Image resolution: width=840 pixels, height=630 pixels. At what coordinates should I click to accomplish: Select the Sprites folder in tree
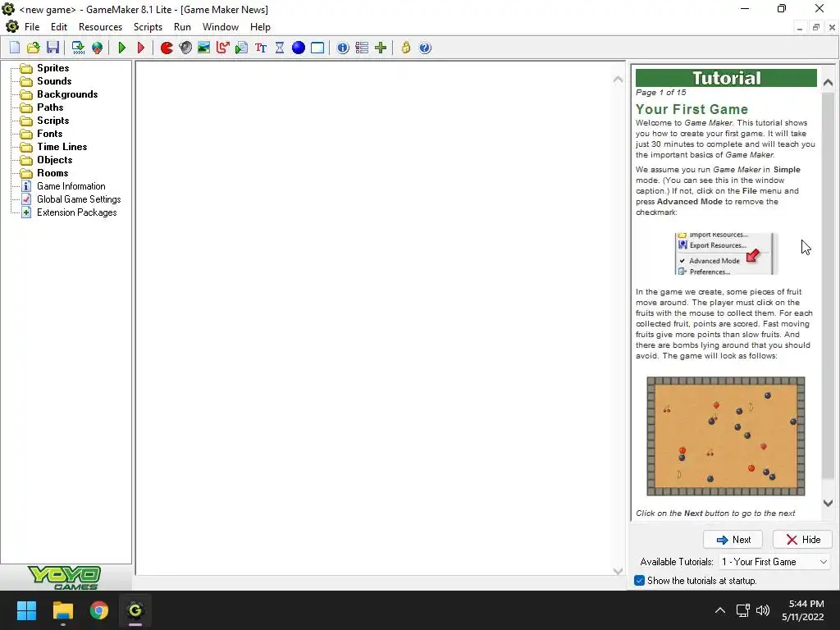pyautogui.click(x=52, y=68)
